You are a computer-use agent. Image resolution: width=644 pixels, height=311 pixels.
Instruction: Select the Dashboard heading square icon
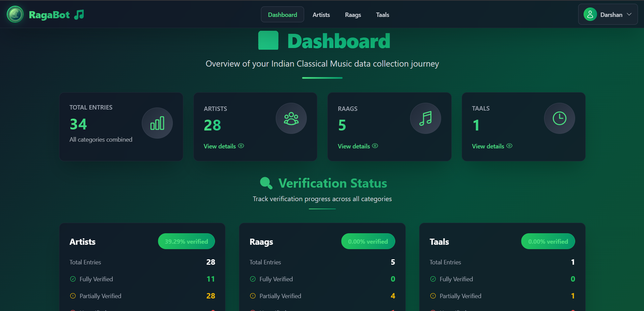(268, 40)
